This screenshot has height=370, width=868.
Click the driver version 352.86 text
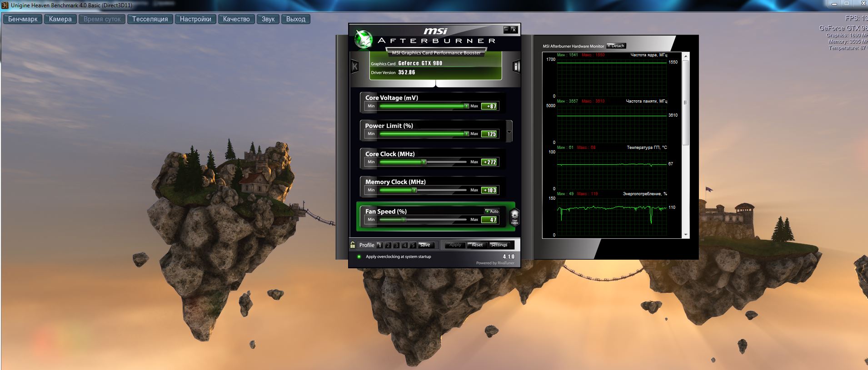pos(406,73)
